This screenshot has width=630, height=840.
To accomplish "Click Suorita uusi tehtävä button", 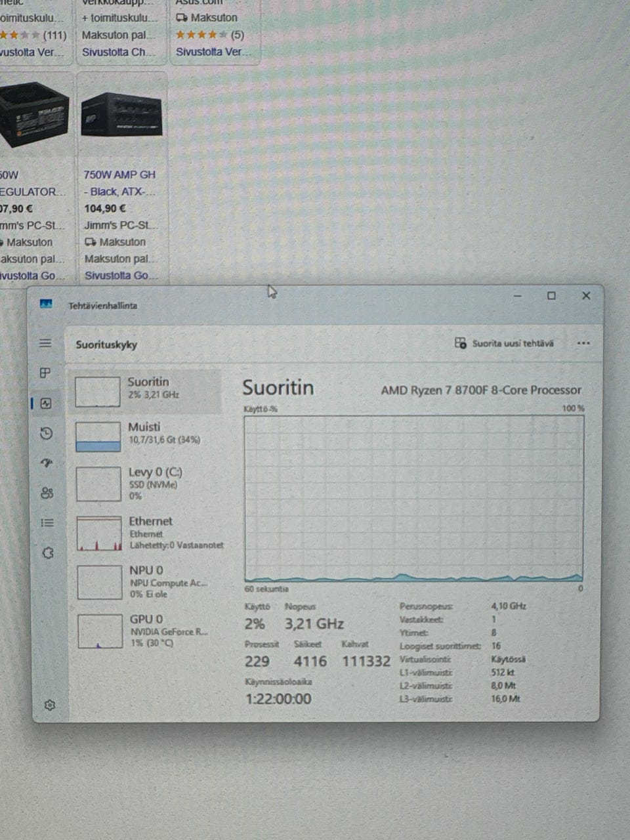I will (x=504, y=343).
